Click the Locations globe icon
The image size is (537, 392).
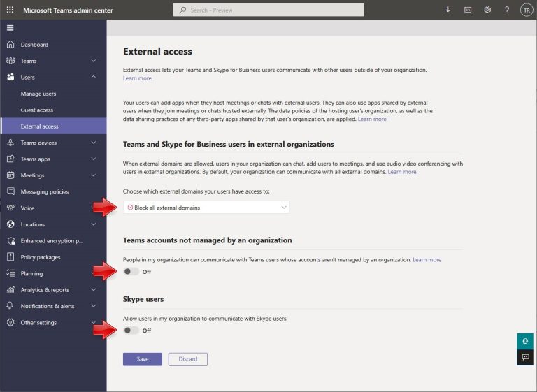coord(10,224)
